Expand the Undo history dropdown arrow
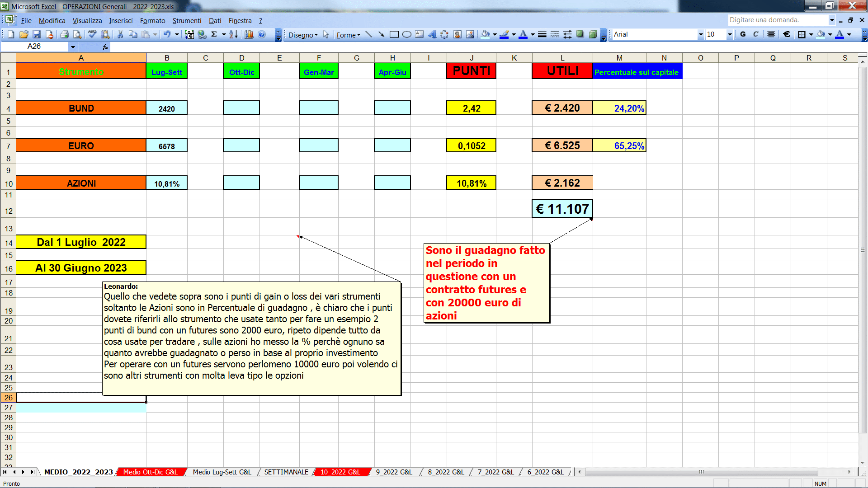The height and width of the screenshot is (488, 868). pos(177,34)
